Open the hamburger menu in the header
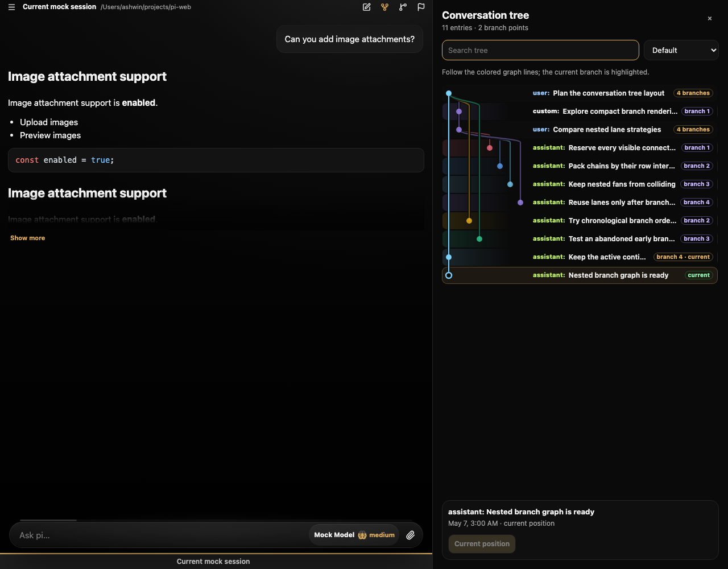The width and height of the screenshot is (728, 569). 11,7
